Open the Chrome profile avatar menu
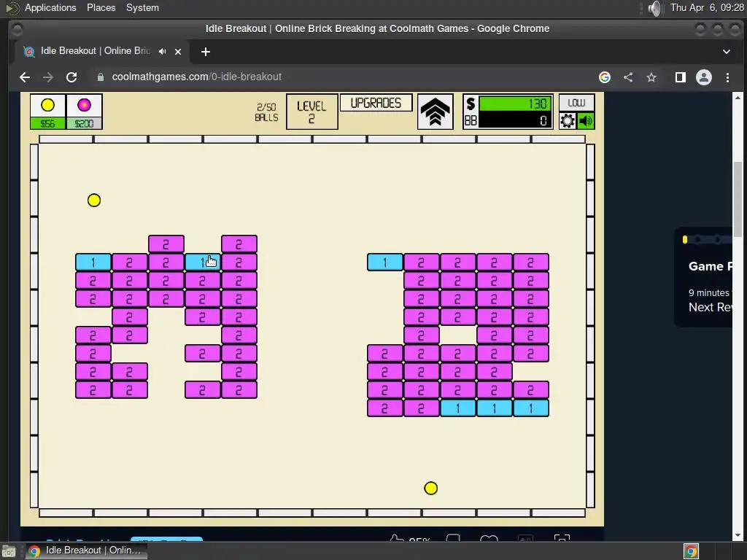 point(704,77)
